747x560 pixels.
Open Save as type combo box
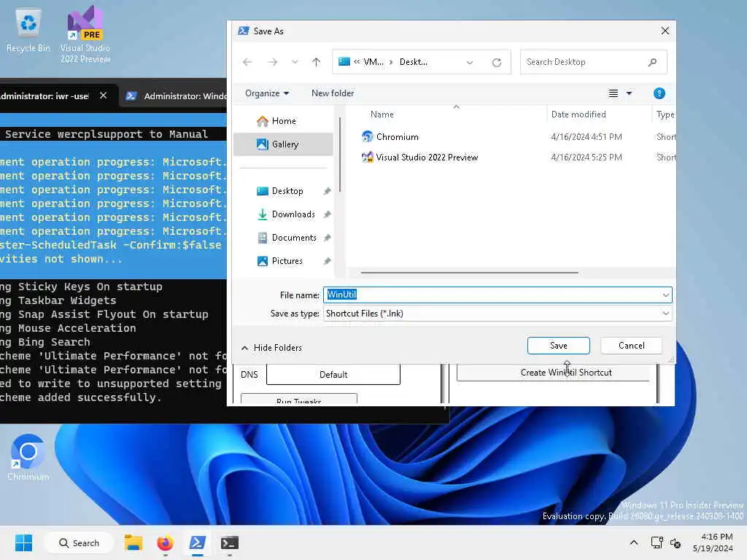498,314
